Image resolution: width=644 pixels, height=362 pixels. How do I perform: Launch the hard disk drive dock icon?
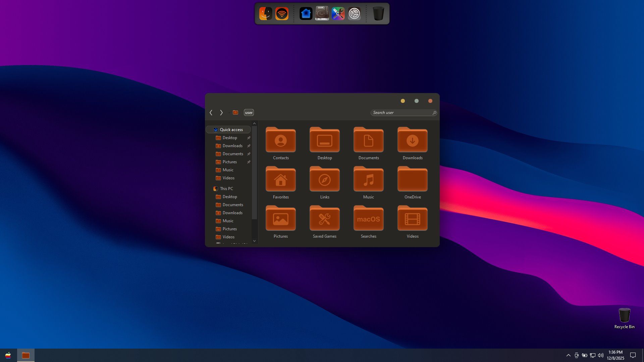(322, 14)
